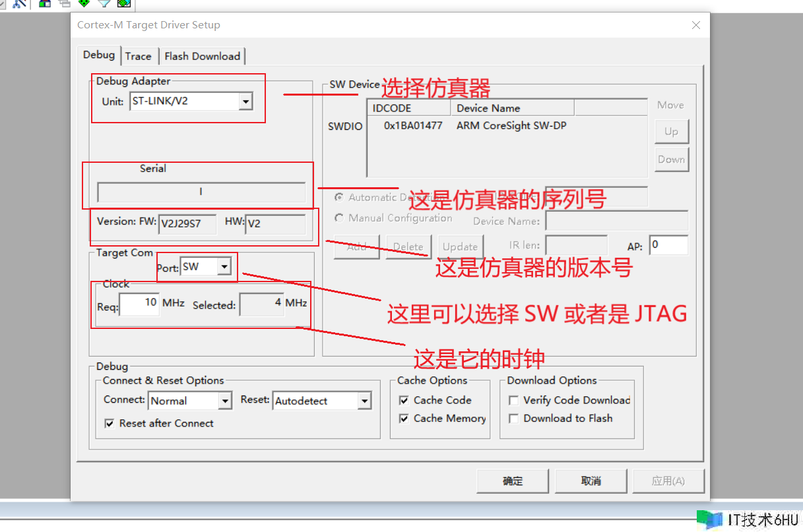The height and width of the screenshot is (532, 803).
Task: Close the Cortex-M Target Driver Setup dialog
Action: [695, 25]
